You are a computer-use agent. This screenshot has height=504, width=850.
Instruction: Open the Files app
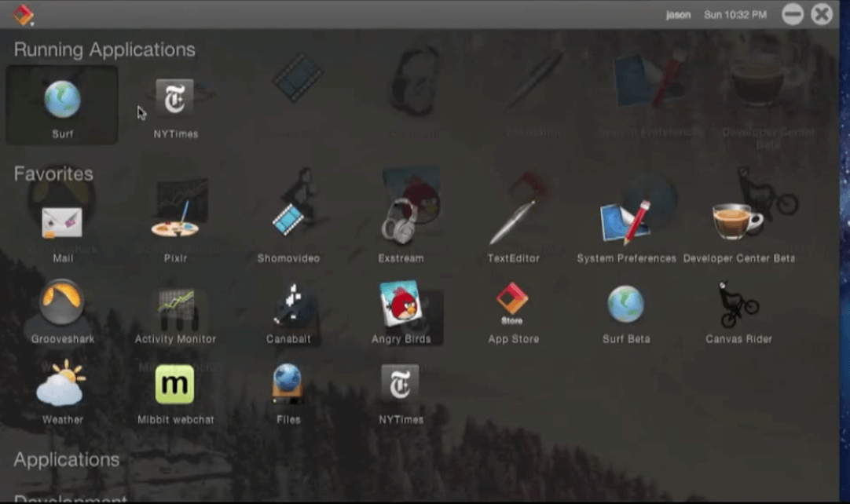coord(288,394)
